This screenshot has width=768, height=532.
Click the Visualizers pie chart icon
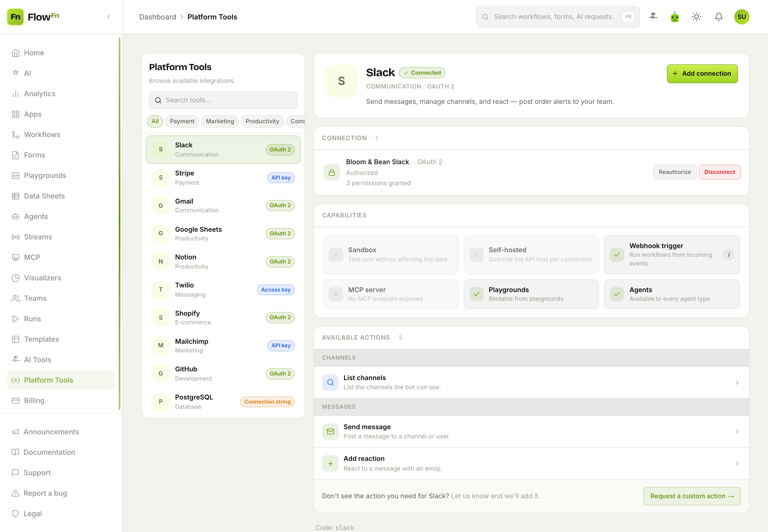click(x=15, y=278)
